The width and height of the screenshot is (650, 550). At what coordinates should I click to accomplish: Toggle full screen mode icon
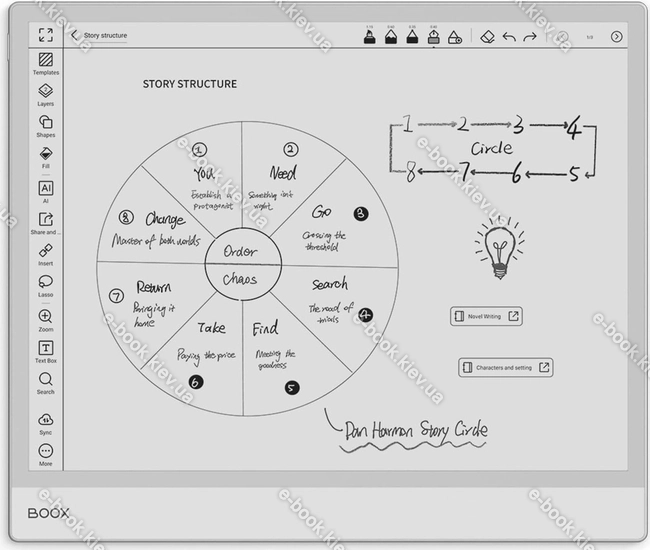46,35
